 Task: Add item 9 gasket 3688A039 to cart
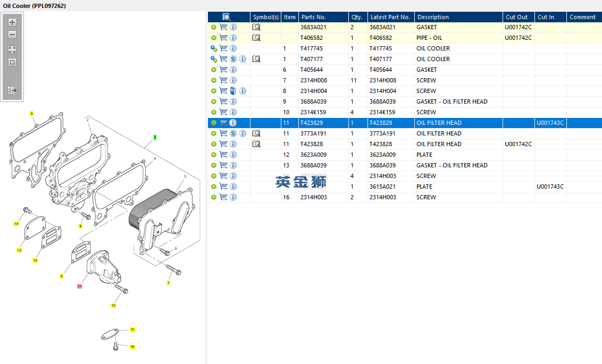coord(223,101)
